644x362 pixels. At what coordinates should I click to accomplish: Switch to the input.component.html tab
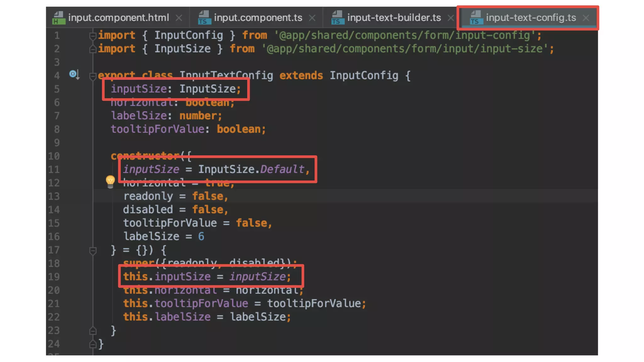point(119,18)
